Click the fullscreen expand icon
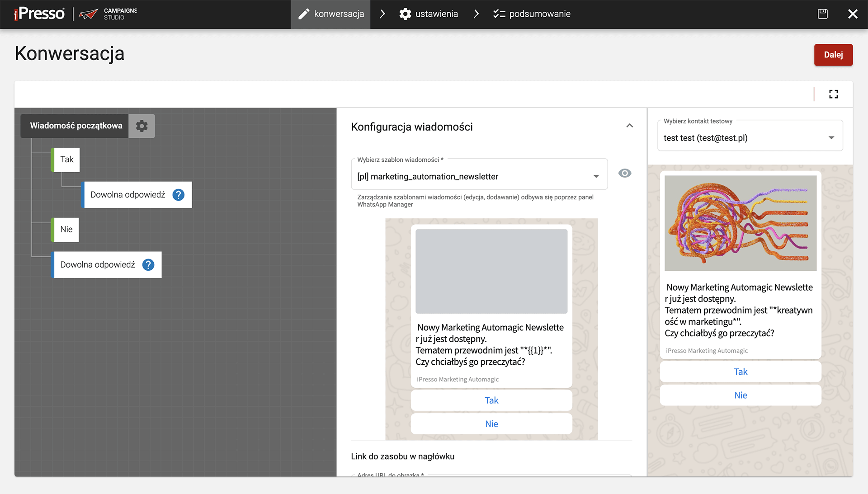This screenshot has height=494, width=868. 833,94
